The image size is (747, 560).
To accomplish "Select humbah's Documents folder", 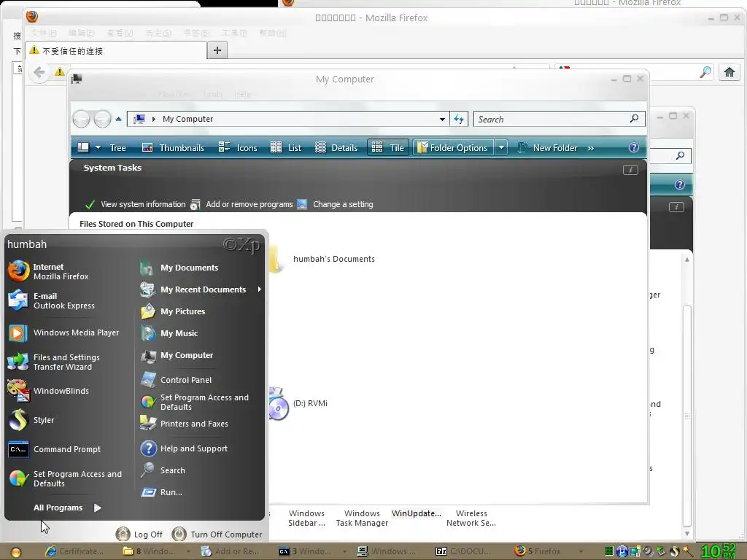I will pos(322,259).
